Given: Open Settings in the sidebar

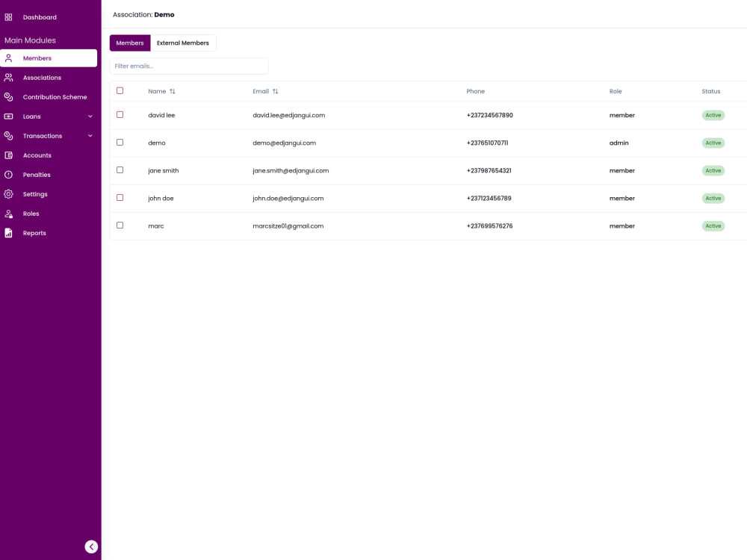Looking at the screenshot, I should pos(35,194).
